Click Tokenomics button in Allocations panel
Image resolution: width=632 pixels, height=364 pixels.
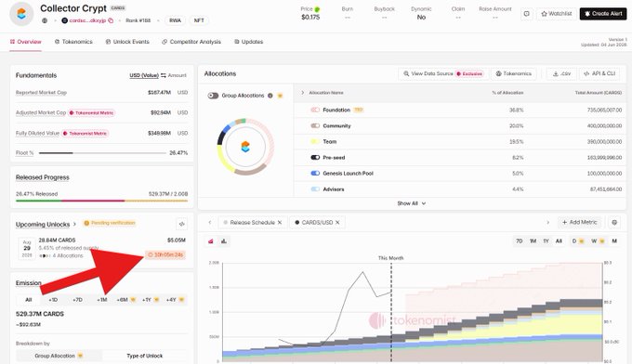[x=513, y=73]
